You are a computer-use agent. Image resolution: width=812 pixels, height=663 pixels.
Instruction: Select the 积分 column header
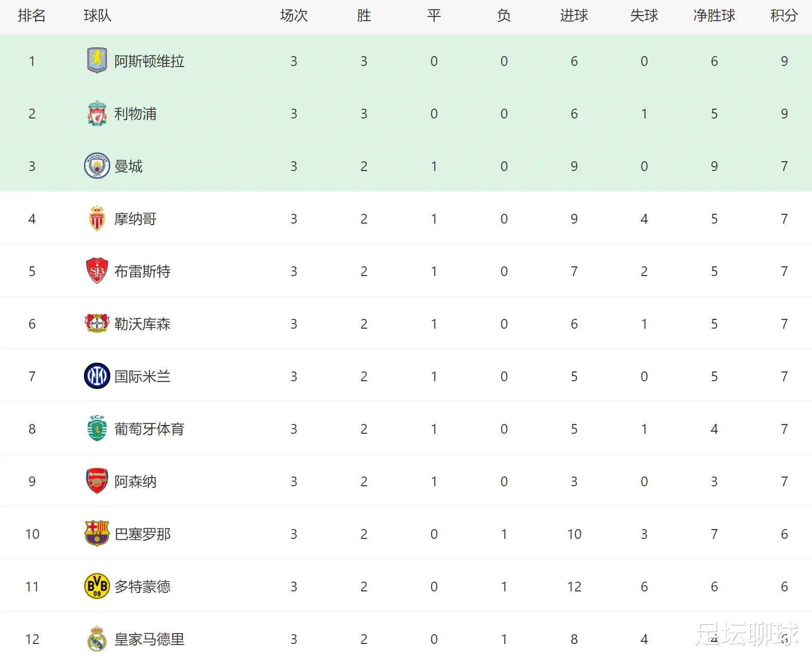click(784, 16)
